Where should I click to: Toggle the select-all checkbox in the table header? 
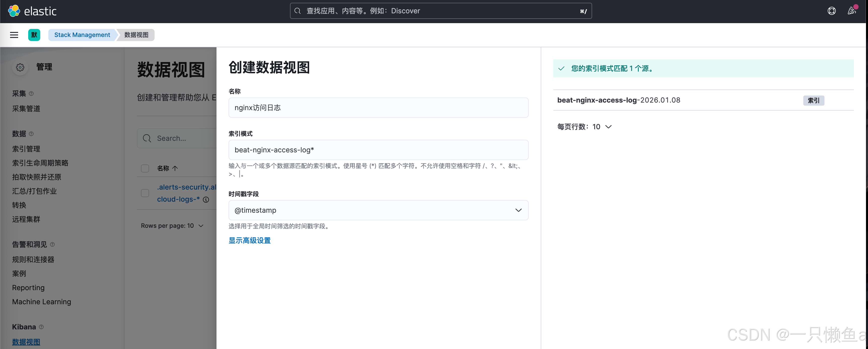coord(145,168)
